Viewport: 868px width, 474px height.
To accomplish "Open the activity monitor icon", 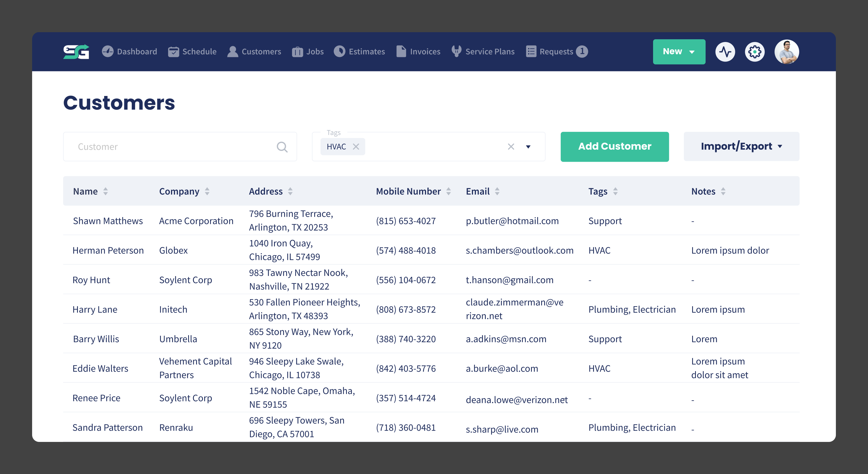I will point(725,52).
